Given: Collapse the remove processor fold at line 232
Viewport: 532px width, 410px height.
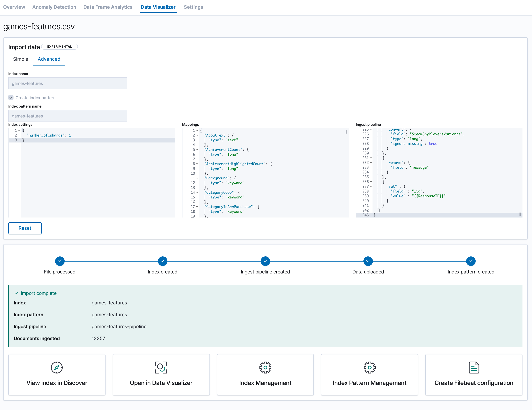Looking at the screenshot, I should 371,163.
